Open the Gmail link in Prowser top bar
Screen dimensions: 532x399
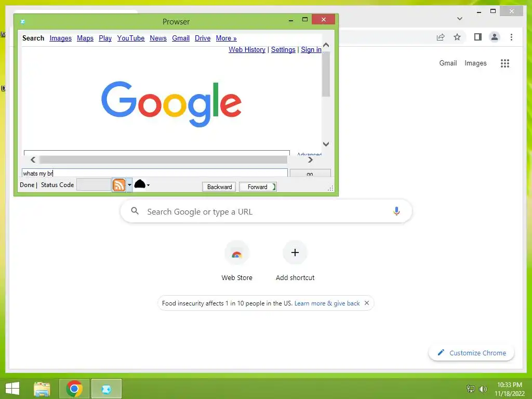(180, 38)
